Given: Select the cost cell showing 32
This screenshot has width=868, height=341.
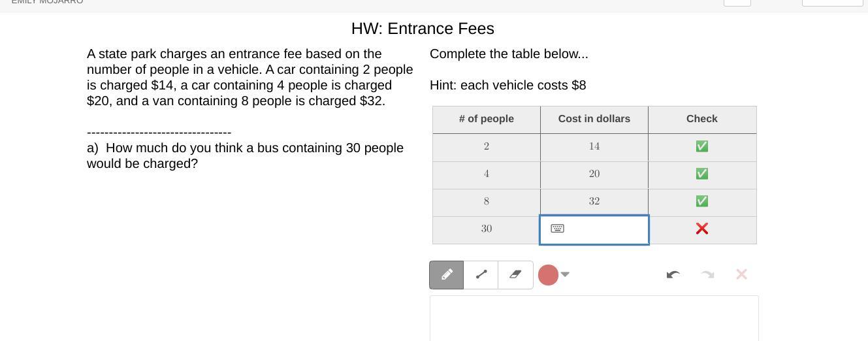Looking at the screenshot, I should point(594,201).
